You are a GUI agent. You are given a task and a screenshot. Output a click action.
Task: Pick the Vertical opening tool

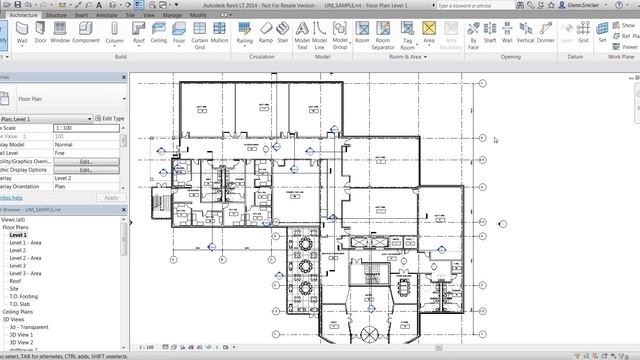(x=525, y=33)
